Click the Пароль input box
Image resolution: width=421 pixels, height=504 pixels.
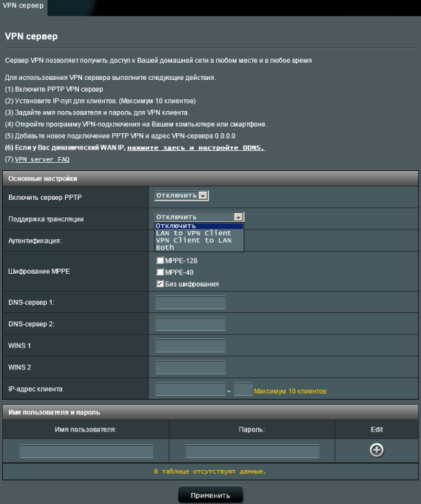click(252, 451)
